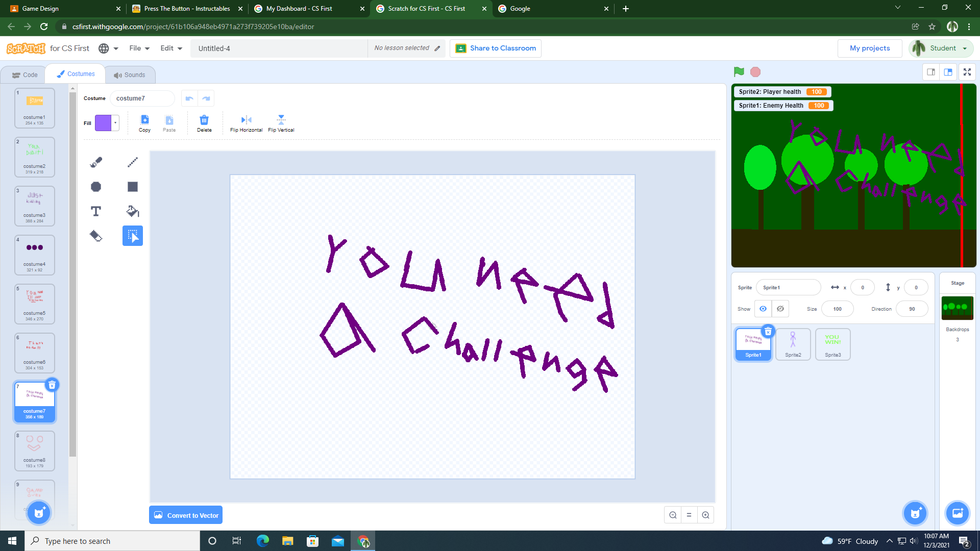This screenshot has height=551, width=980.
Task: Pick the Rectangle shape tool
Action: click(x=132, y=186)
